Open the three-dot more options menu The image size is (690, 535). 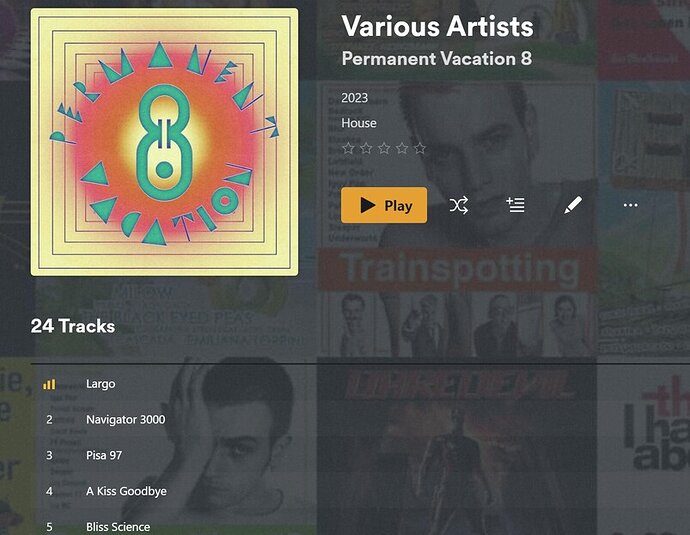[630, 205]
